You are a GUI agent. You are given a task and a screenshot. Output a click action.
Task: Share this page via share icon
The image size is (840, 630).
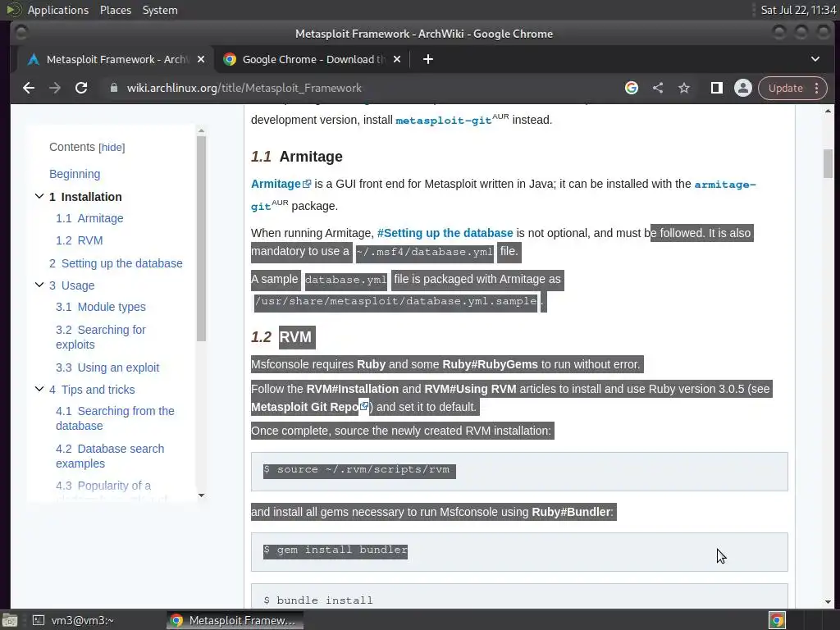tap(658, 88)
